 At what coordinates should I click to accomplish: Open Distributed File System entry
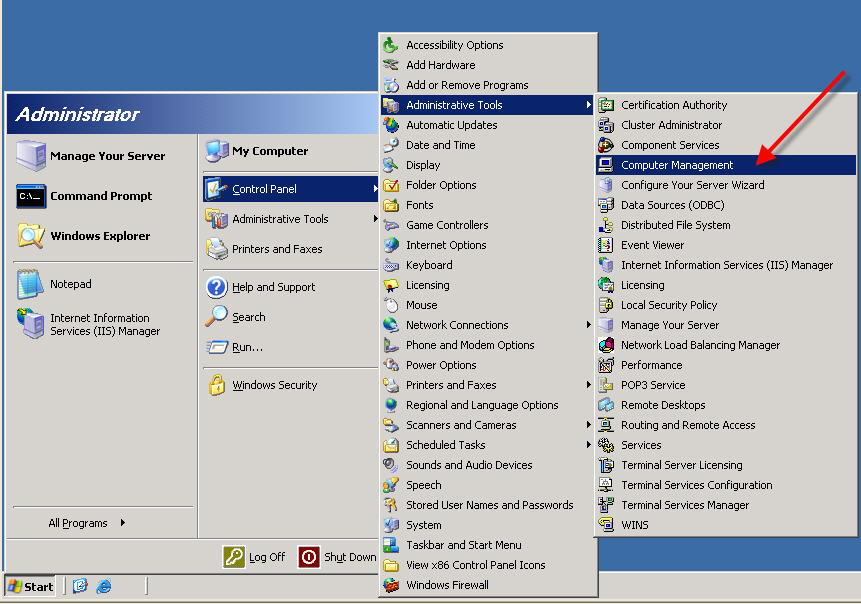(x=725, y=225)
